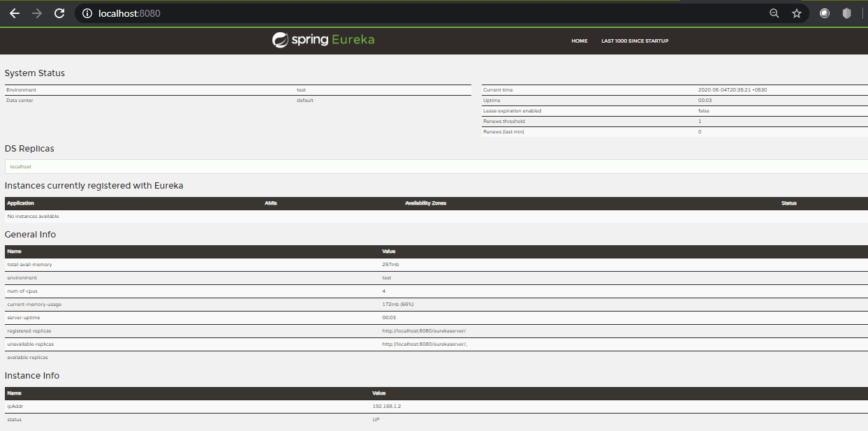The image size is (868, 431).
Task: Click the browser back arrow
Action: tap(14, 13)
